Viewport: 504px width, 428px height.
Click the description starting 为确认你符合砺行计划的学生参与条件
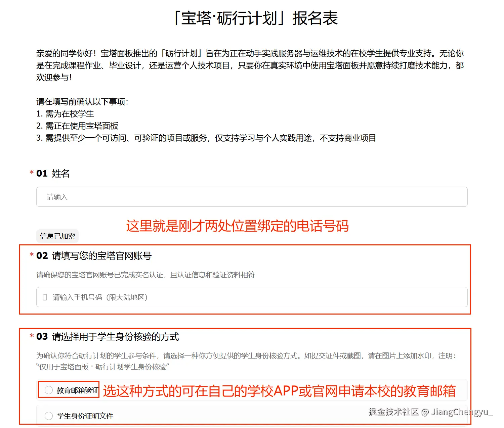click(246, 361)
